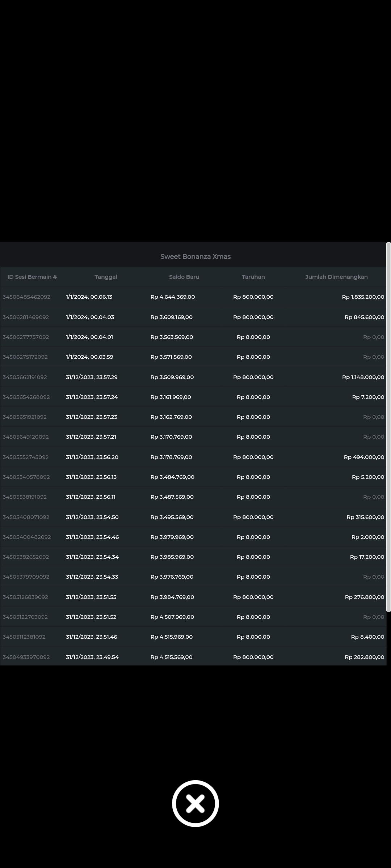Select the Rp 1.148.000,00 win amount
The image size is (391, 868).
tap(363, 377)
